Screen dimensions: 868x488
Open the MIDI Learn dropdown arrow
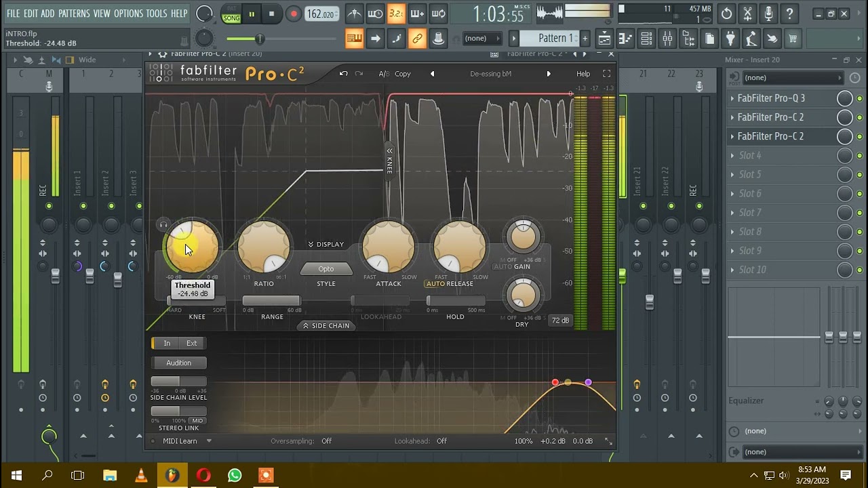pyautogui.click(x=209, y=441)
